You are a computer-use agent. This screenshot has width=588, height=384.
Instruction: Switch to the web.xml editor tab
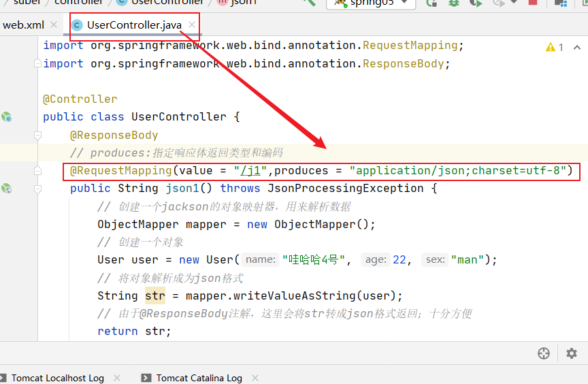coord(23,25)
